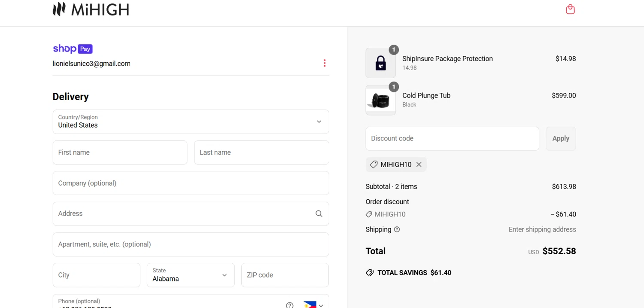Click the City input field
The width and height of the screenshot is (644, 308).
point(97,275)
